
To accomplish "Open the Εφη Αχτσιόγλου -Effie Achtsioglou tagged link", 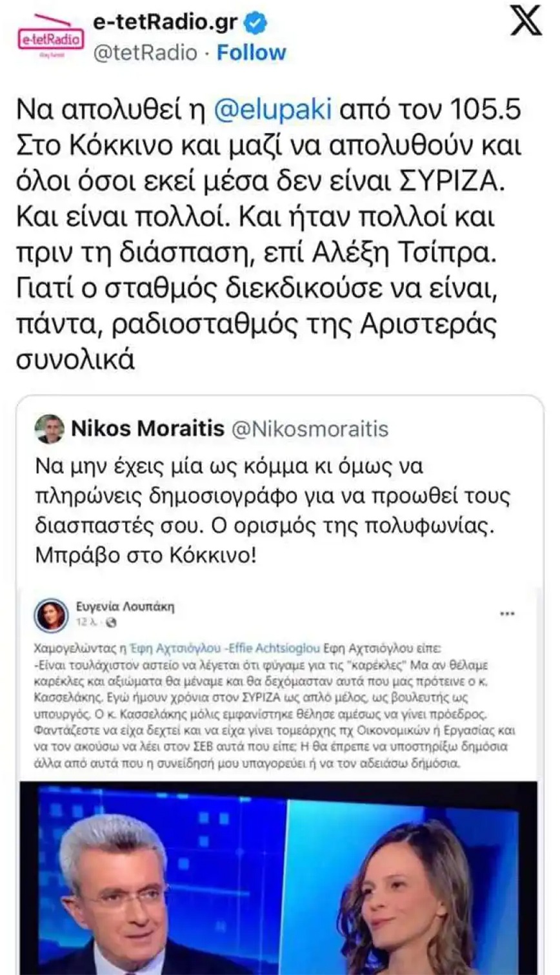I will (x=225, y=648).
